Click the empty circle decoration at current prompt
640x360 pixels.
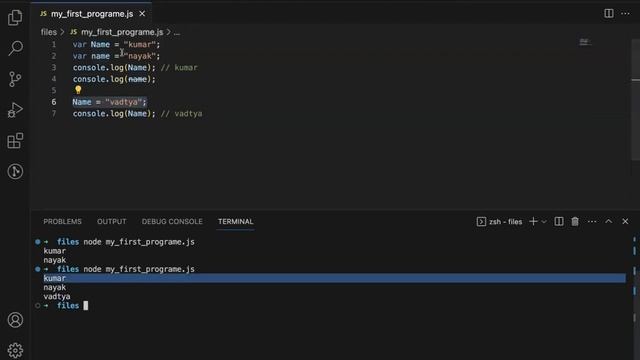tap(38, 305)
